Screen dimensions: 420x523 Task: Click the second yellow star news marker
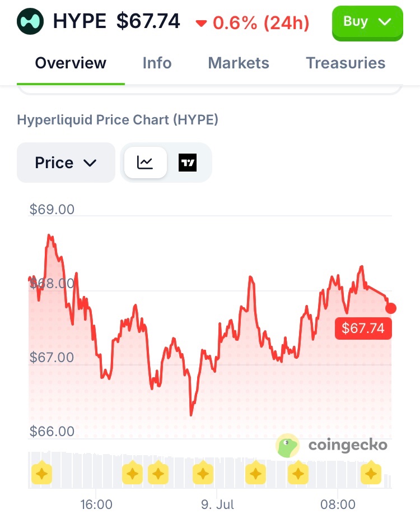point(132,473)
